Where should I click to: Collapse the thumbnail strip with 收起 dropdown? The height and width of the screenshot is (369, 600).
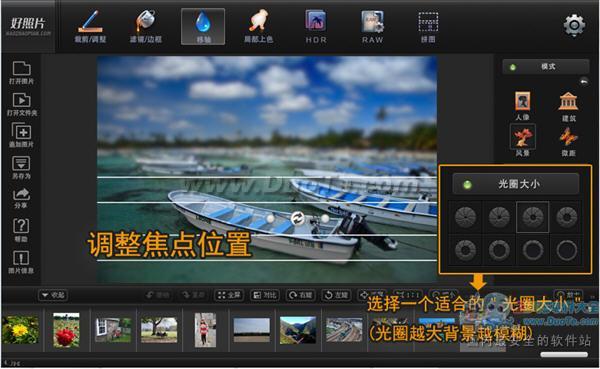point(54,295)
